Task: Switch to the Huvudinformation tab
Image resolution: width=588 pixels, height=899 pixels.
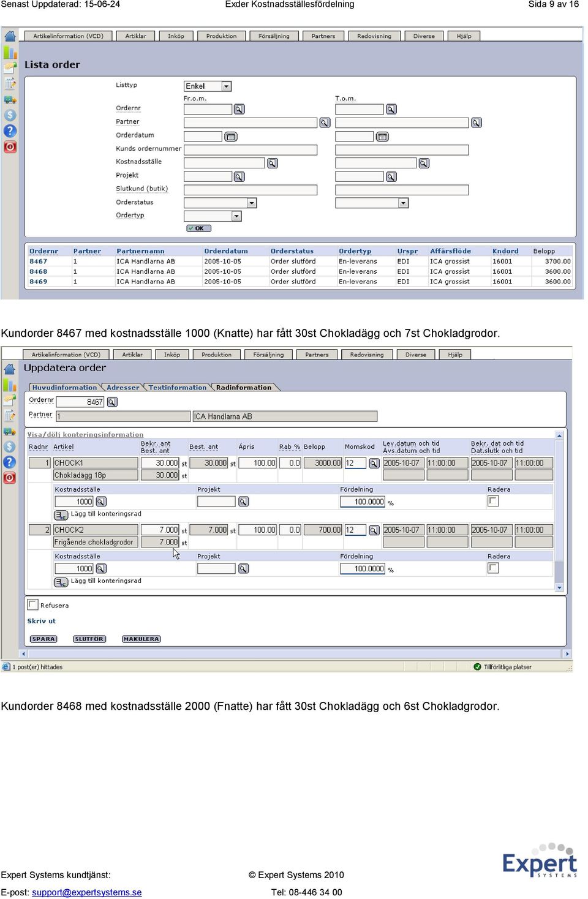Action: click(64, 388)
